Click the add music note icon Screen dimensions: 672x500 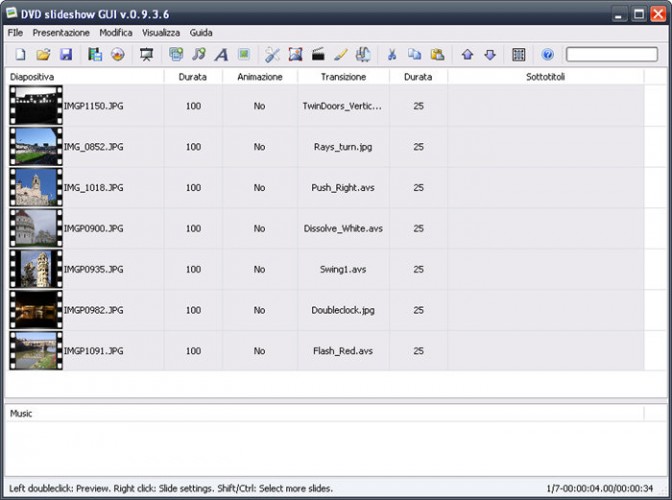tap(198, 55)
